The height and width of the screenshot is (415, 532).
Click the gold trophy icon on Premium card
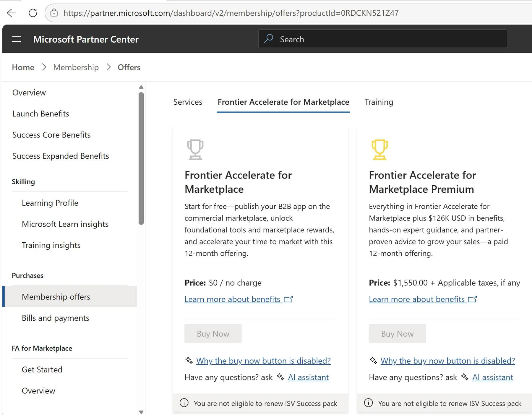tap(379, 150)
